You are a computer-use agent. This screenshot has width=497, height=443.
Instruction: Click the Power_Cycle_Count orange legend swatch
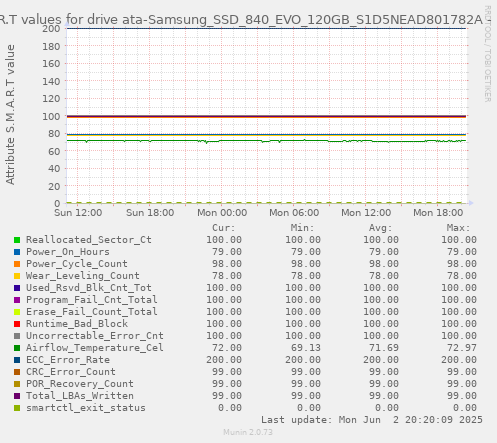(17, 264)
